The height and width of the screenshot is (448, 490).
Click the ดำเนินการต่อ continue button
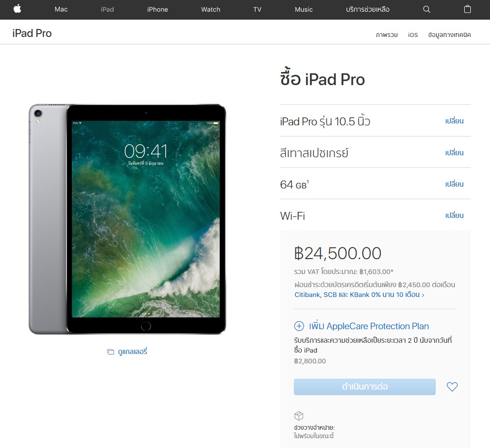click(x=365, y=387)
